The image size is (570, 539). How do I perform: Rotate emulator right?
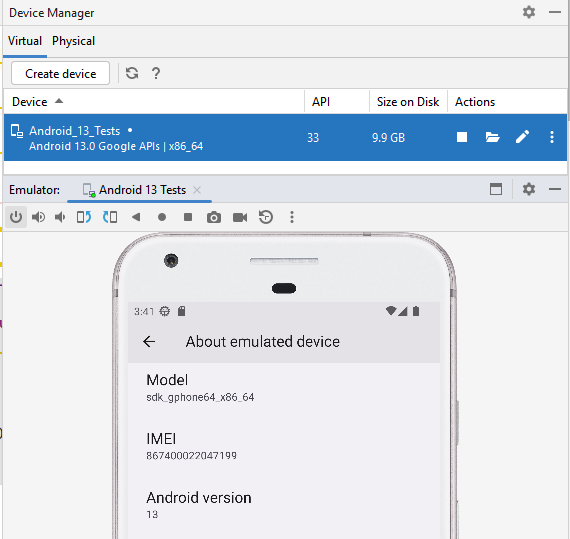coord(110,217)
